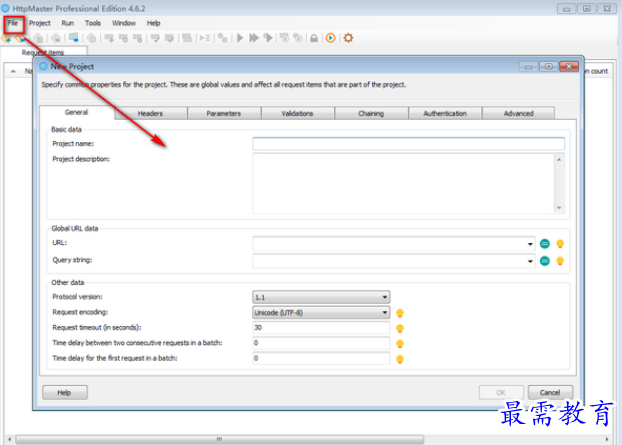Click the sort arrow column header in main window
This screenshot has width=622, height=445.
13,71
